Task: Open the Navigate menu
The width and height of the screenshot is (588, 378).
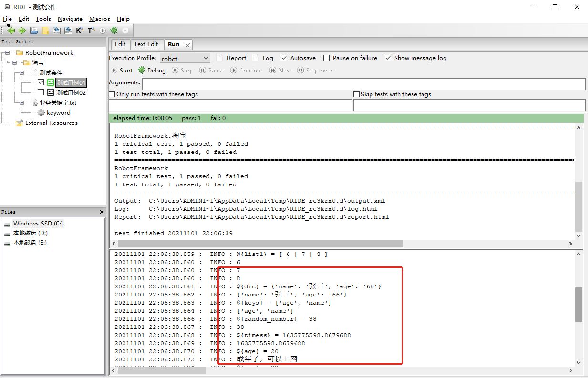Action: 70,19
